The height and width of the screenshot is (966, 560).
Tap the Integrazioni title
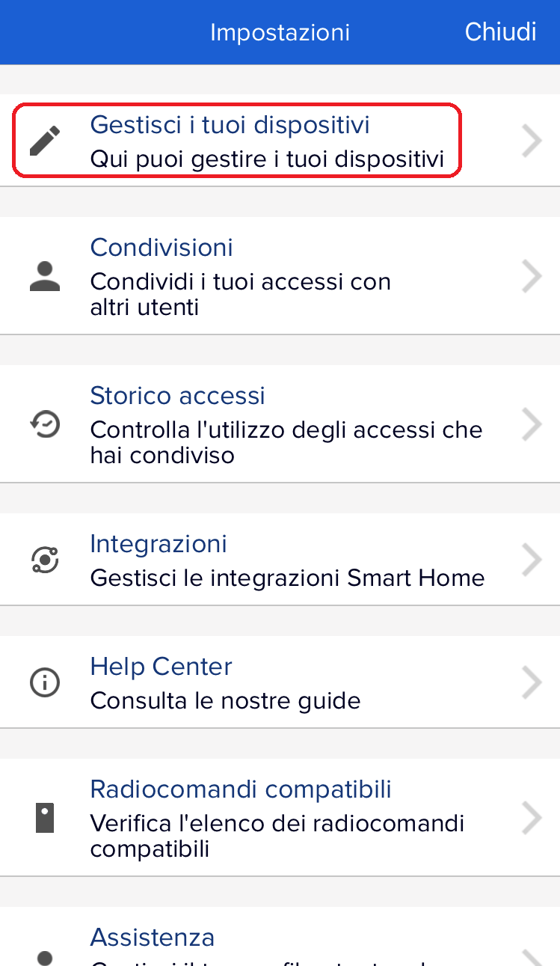[x=159, y=544]
